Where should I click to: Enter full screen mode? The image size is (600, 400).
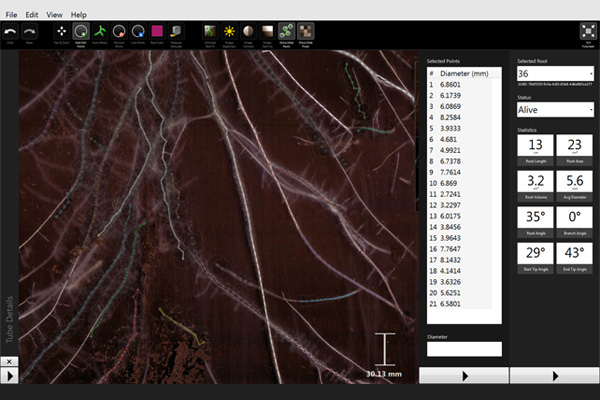point(587,32)
